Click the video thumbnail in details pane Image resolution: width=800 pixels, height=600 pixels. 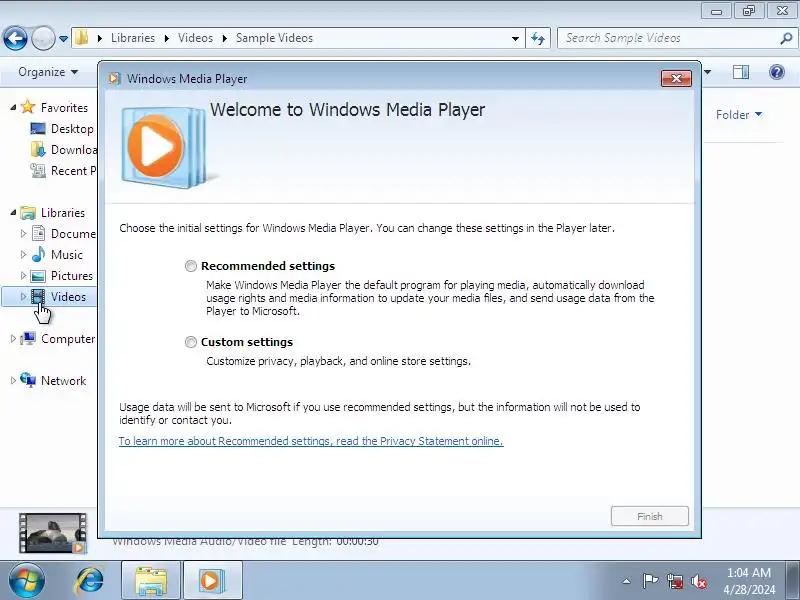(53, 533)
